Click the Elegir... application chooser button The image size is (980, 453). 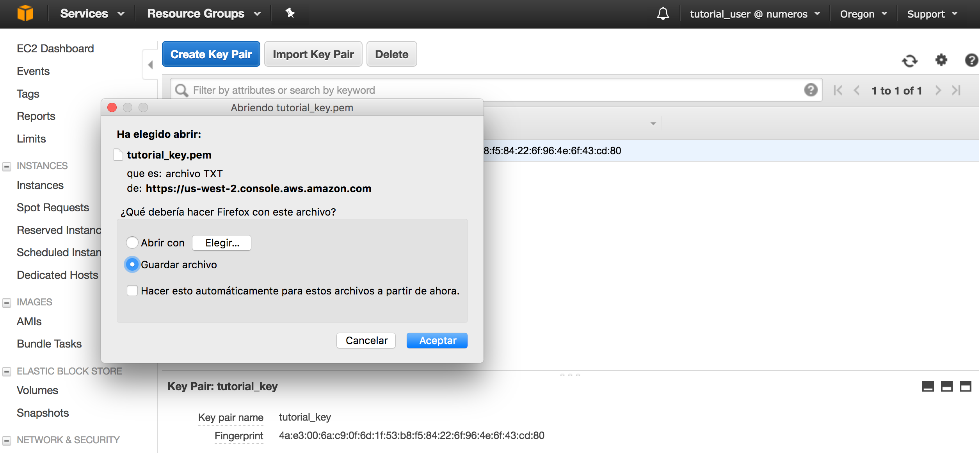(x=222, y=243)
